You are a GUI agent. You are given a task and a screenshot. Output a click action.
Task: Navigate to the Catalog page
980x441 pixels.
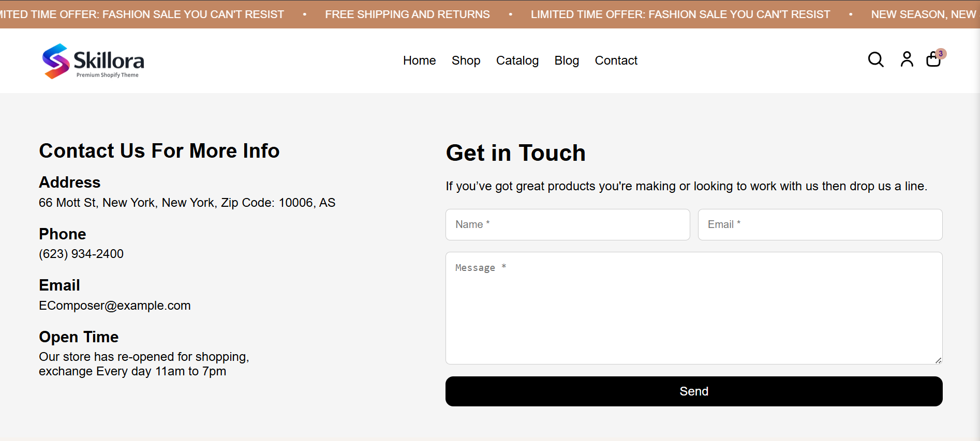(517, 60)
